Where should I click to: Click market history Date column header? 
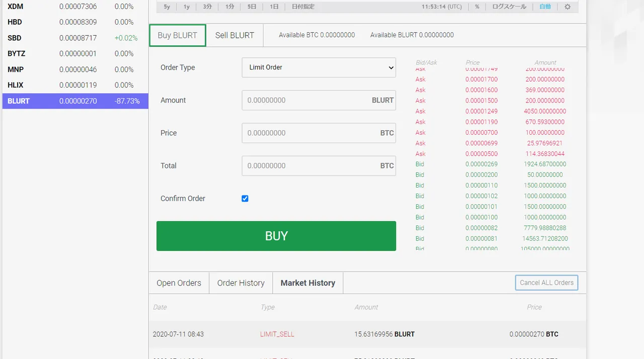(160, 307)
